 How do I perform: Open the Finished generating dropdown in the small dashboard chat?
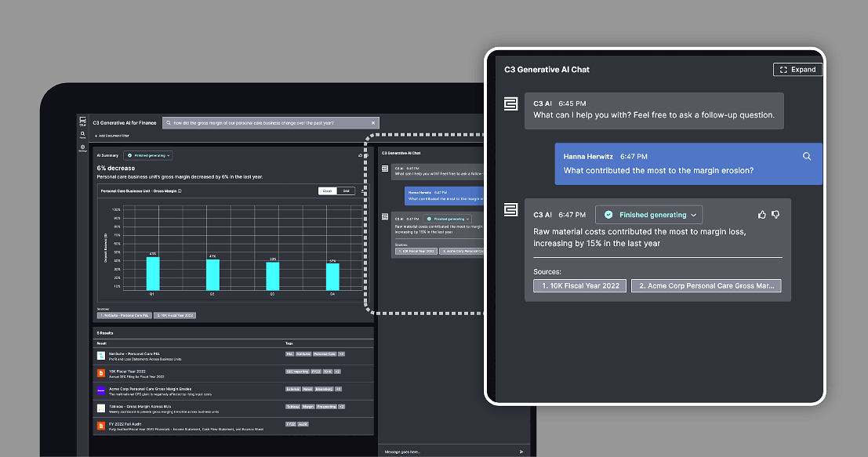(x=448, y=219)
